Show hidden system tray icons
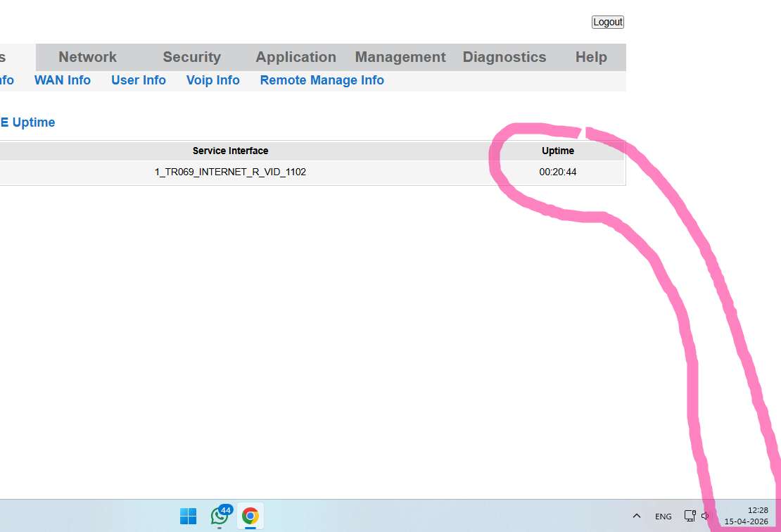 [637, 516]
